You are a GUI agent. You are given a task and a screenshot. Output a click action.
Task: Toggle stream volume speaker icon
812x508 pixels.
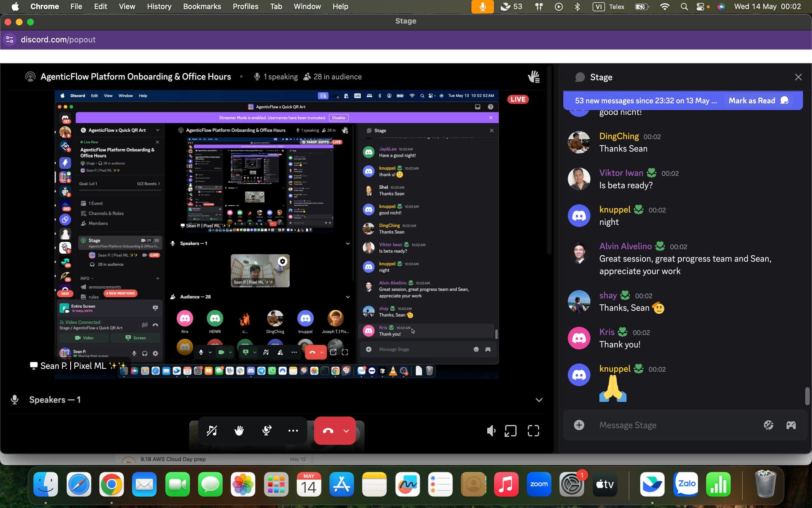click(x=491, y=431)
